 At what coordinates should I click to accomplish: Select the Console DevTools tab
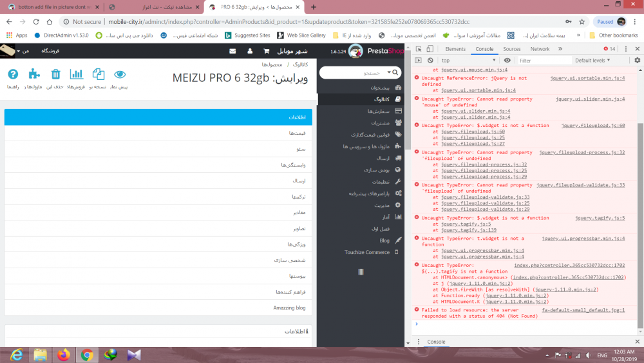click(484, 49)
